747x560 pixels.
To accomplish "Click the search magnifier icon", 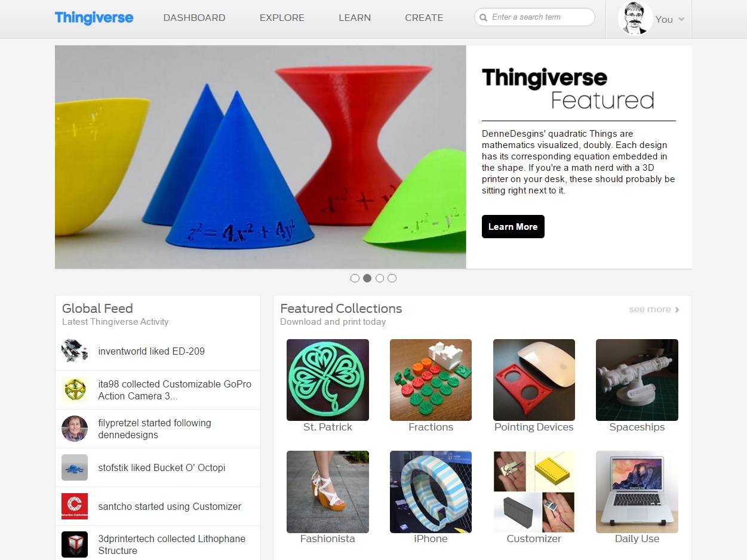I will click(484, 17).
